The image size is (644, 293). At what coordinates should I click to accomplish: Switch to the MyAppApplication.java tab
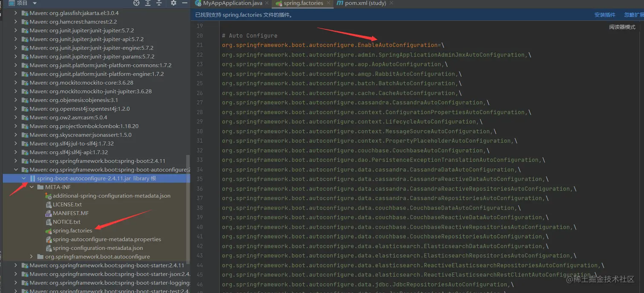click(233, 3)
